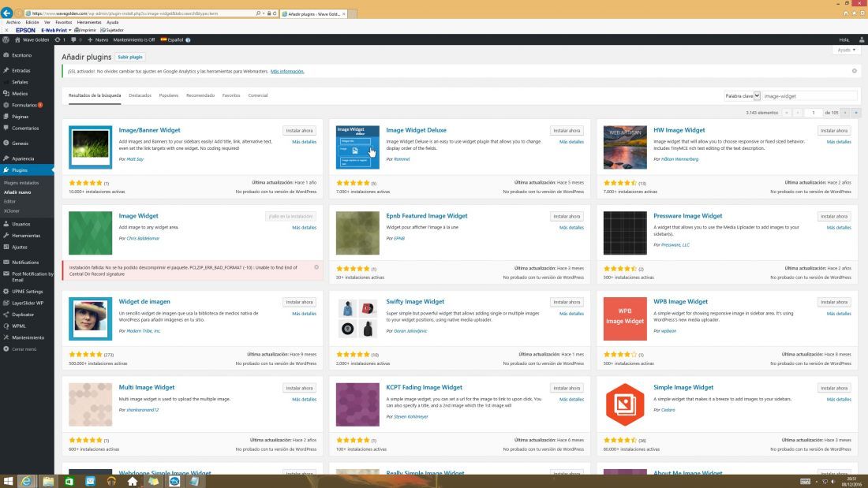The height and width of the screenshot is (488, 868).
Task: Open File Explorer from the taskbar
Action: coord(48,482)
